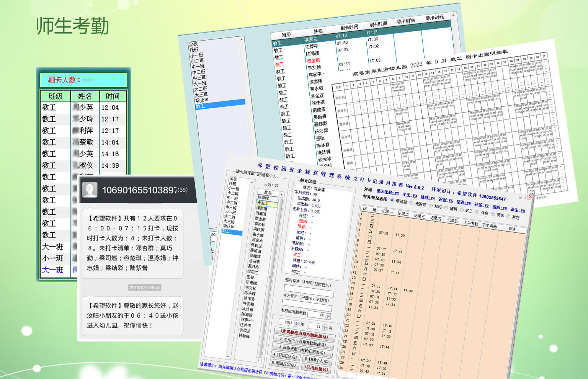
Task: Click the 迟到:F5 processing link
Action: pos(446,200)
